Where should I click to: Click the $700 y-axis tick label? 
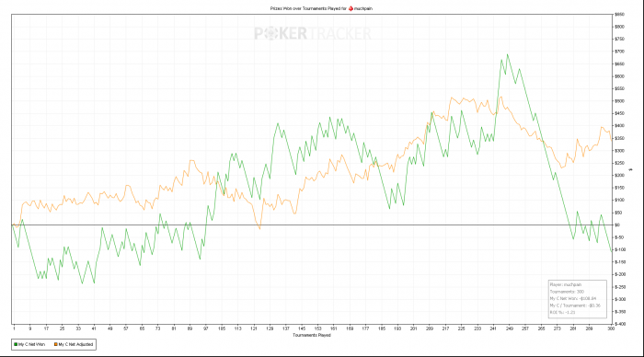619,52
